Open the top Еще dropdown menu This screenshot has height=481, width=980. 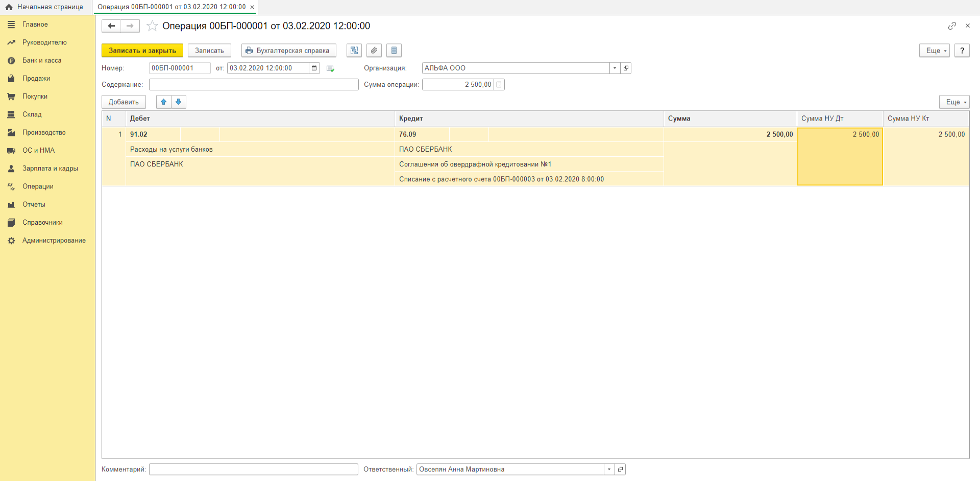[x=935, y=51]
